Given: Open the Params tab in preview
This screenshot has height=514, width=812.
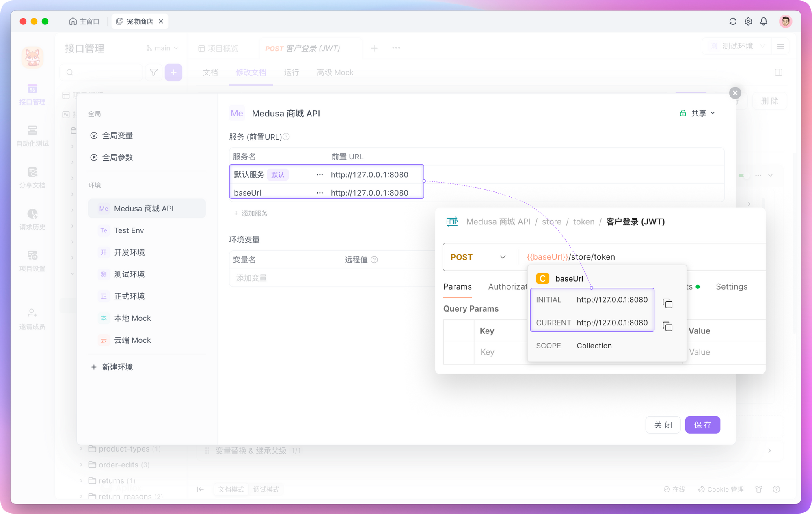Looking at the screenshot, I should (458, 286).
